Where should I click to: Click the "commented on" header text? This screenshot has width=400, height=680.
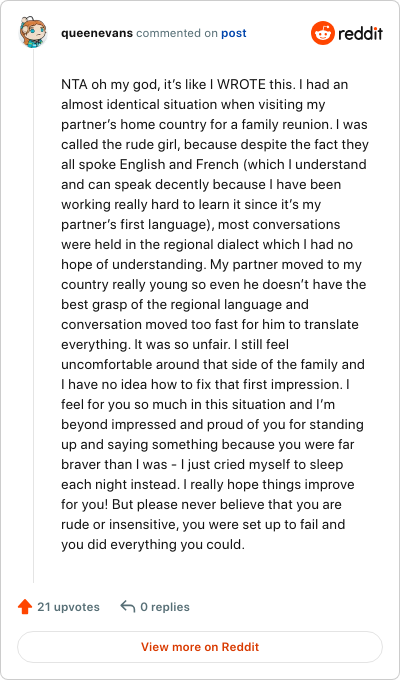pos(177,33)
